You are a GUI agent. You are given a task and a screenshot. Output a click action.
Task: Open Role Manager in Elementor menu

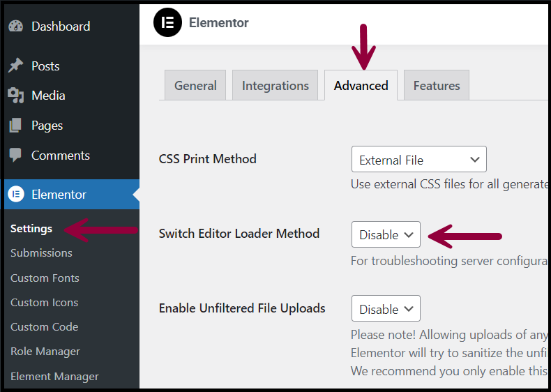[x=45, y=352]
